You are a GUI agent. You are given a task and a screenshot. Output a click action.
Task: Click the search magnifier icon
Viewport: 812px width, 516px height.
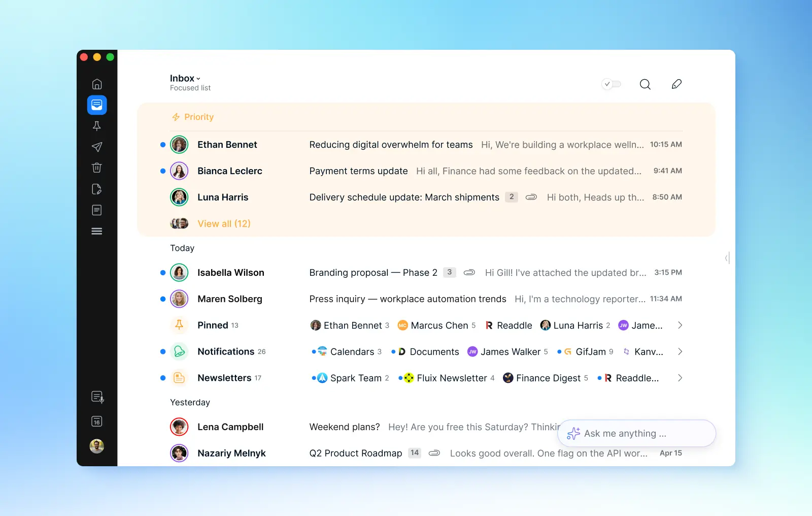(645, 84)
